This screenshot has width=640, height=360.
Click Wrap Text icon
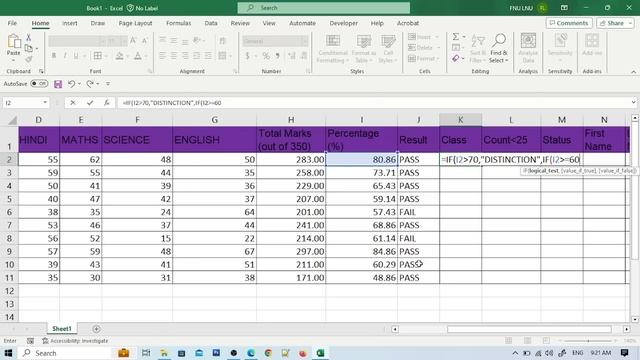pos(222,40)
